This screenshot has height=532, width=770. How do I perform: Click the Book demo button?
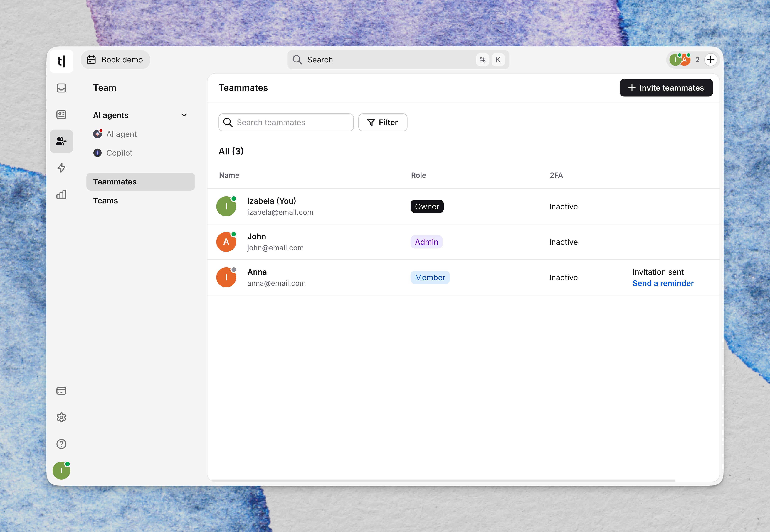115,60
